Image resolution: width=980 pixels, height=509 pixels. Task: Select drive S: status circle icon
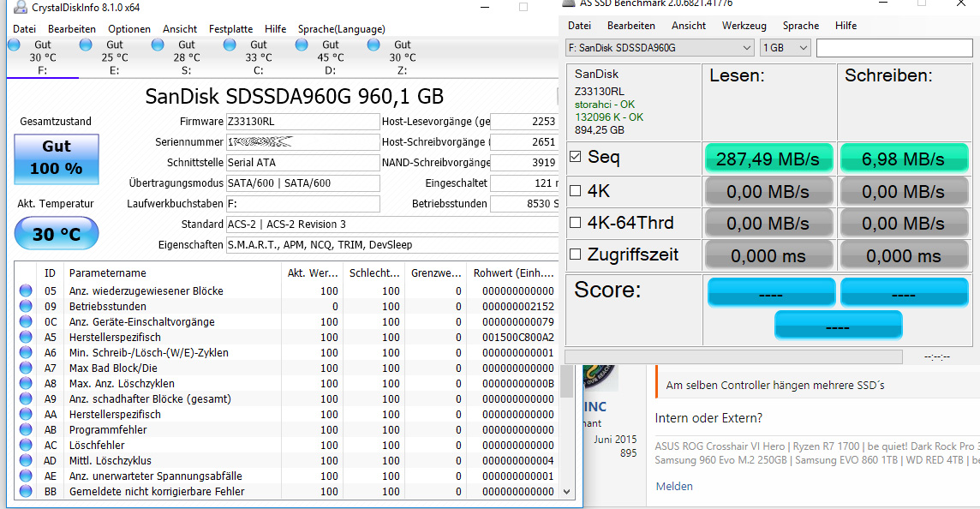click(x=158, y=45)
